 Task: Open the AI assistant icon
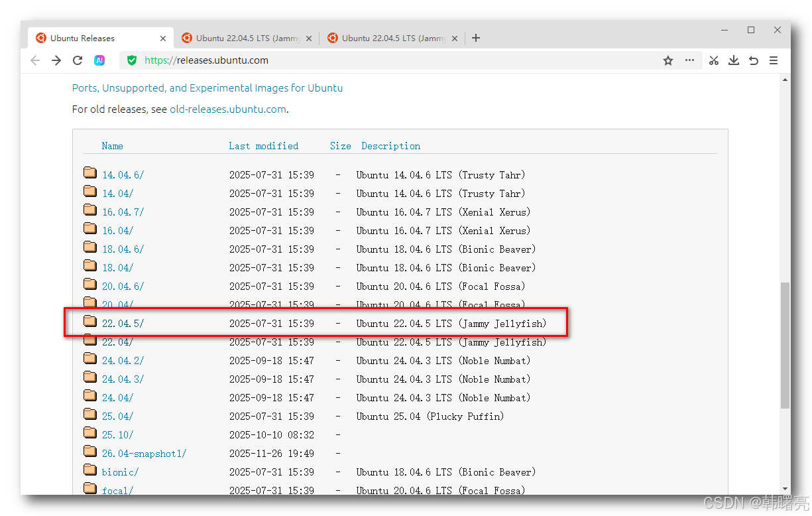(x=99, y=60)
